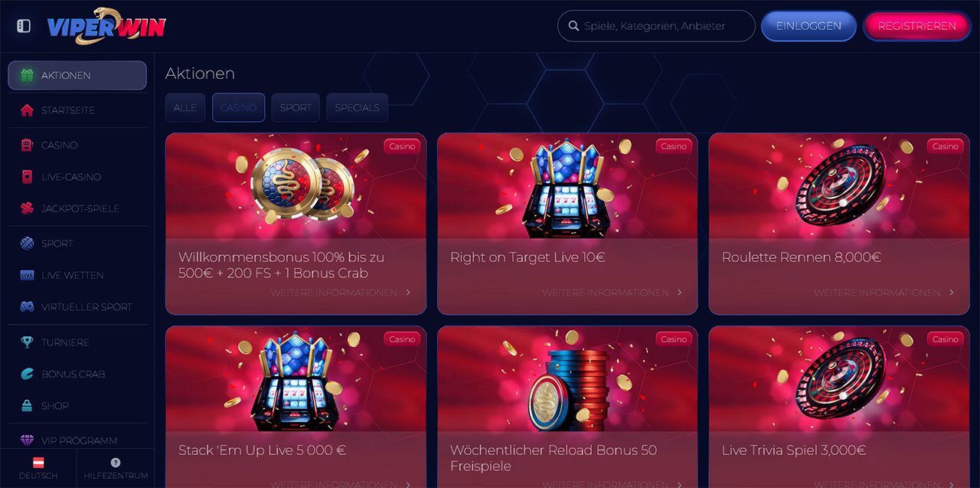Open Virtueller Sport gamepad icon
The image size is (980, 488).
pyautogui.click(x=28, y=306)
